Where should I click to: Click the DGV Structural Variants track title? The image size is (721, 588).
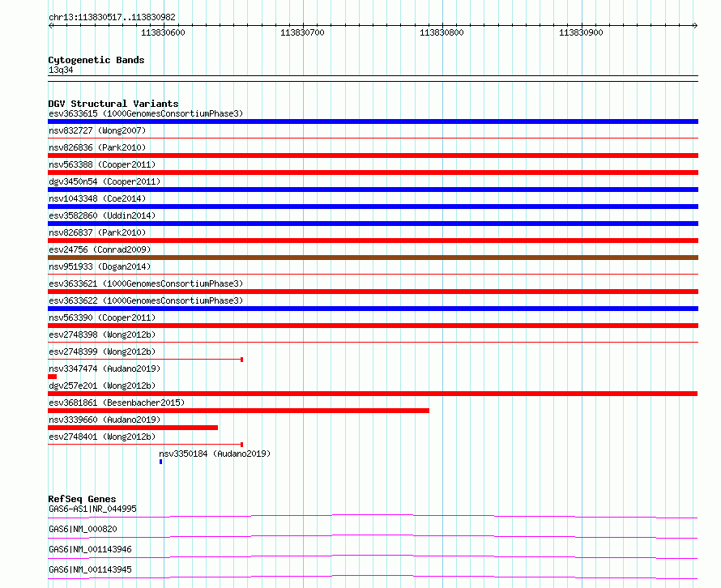pos(113,104)
